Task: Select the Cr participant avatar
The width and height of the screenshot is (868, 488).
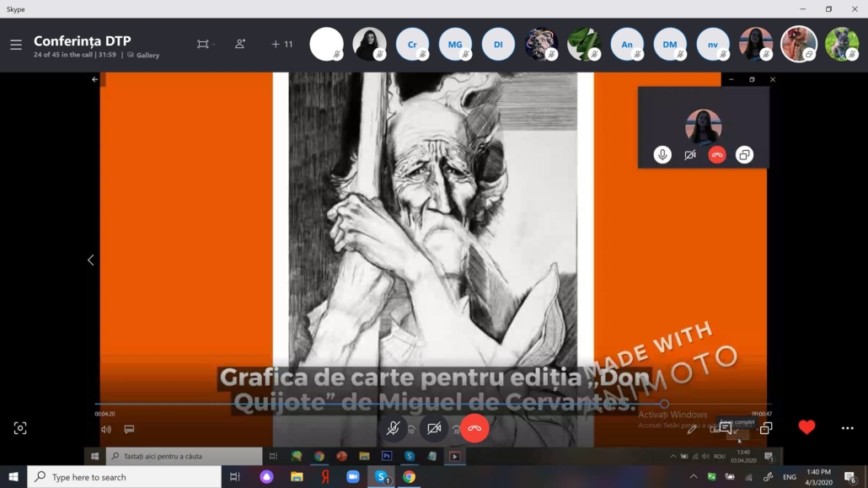Action: click(x=412, y=45)
